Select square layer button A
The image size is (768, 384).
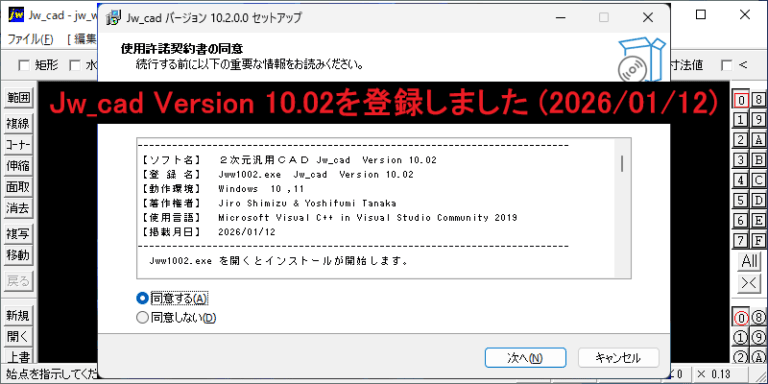pyautogui.click(x=759, y=140)
